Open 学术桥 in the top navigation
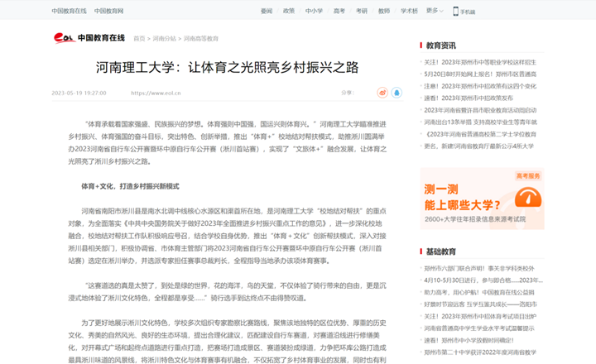The height and width of the screenshot is (364, 596). click(x=409, y=12)
